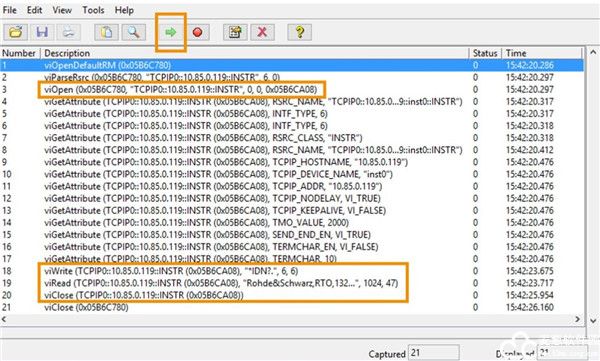
Task: Select row 3 viOpen entry
Action: click(292, 89)
